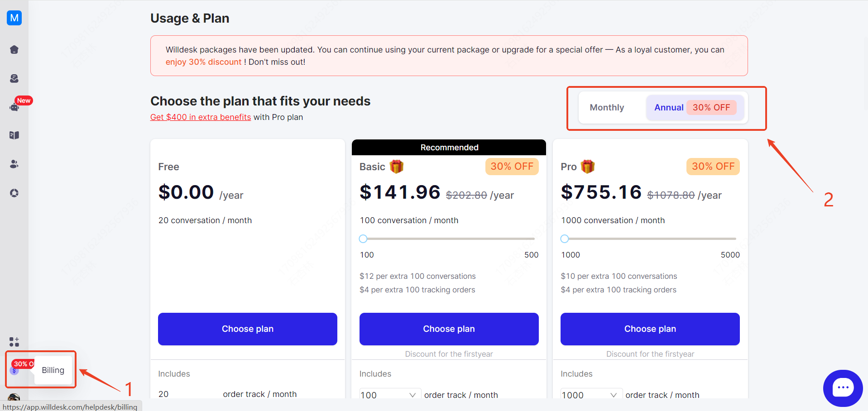The width and height of the screenshot is (868, 411).
Task: Click the Pro conversation slider handle
Action: 565,239
